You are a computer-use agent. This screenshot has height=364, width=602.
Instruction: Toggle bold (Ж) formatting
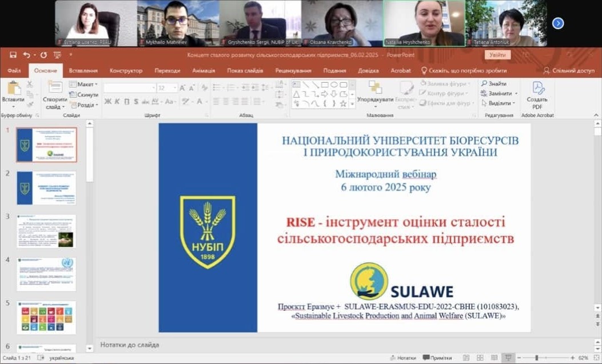[108, 102]
